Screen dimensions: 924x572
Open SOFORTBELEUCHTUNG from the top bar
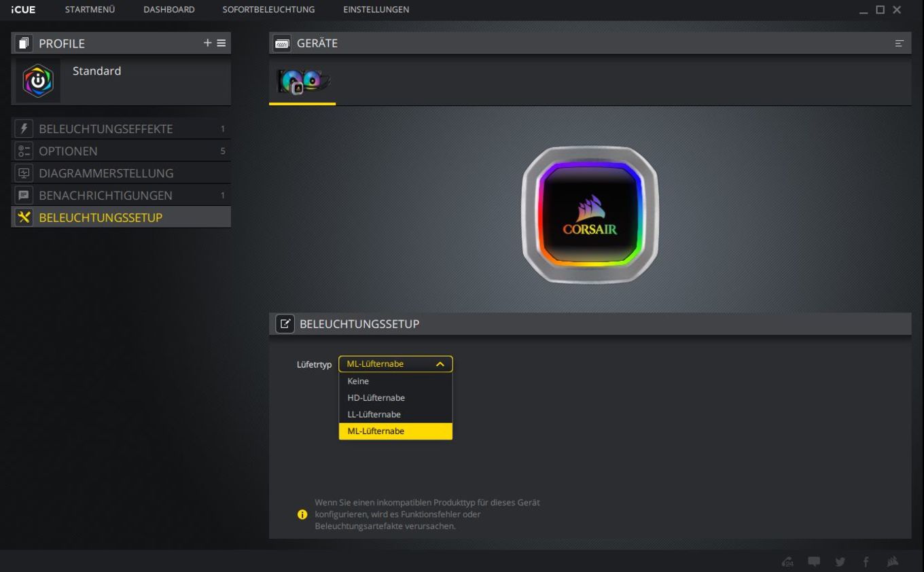pos(268,10)
